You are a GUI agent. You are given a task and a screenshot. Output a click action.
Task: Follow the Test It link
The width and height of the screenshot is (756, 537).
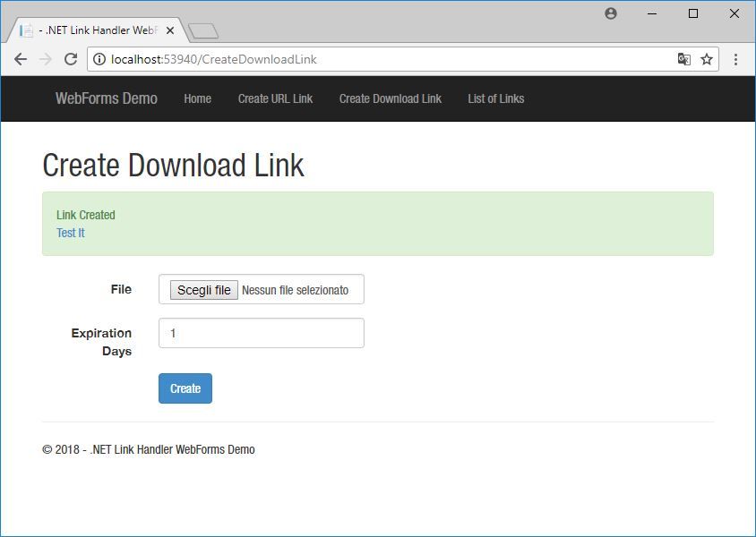tap(71, 233)
